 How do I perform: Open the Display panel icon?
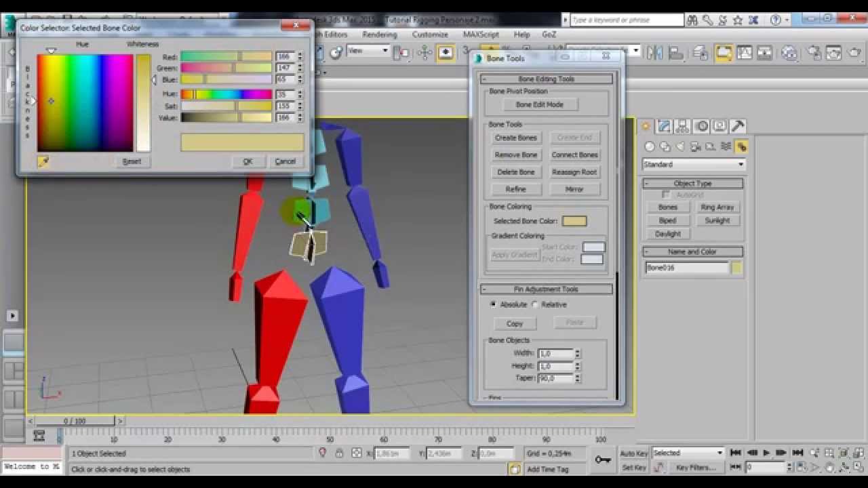pyautogui.click(x=719, y=126)
